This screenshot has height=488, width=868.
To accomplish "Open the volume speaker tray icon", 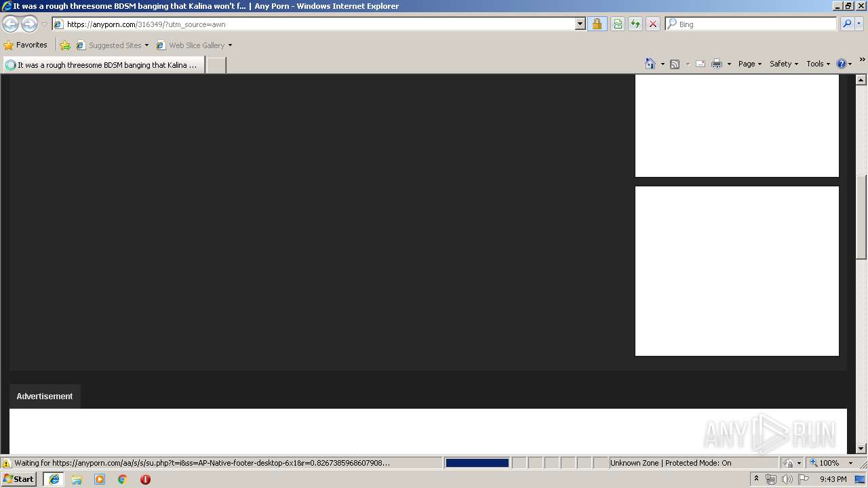I will (x=787, y=479).
